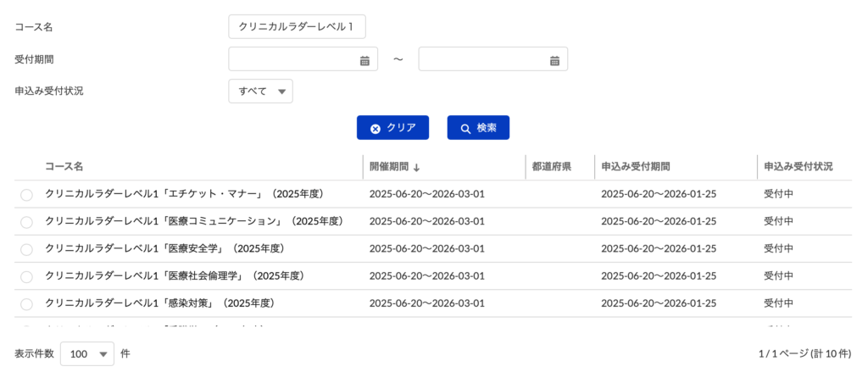Image resolution: width=868 pixels, height=372 pixels.
Task: Click the 都道府県 column header
Action: pyautogui.click(x=551, y=167)
